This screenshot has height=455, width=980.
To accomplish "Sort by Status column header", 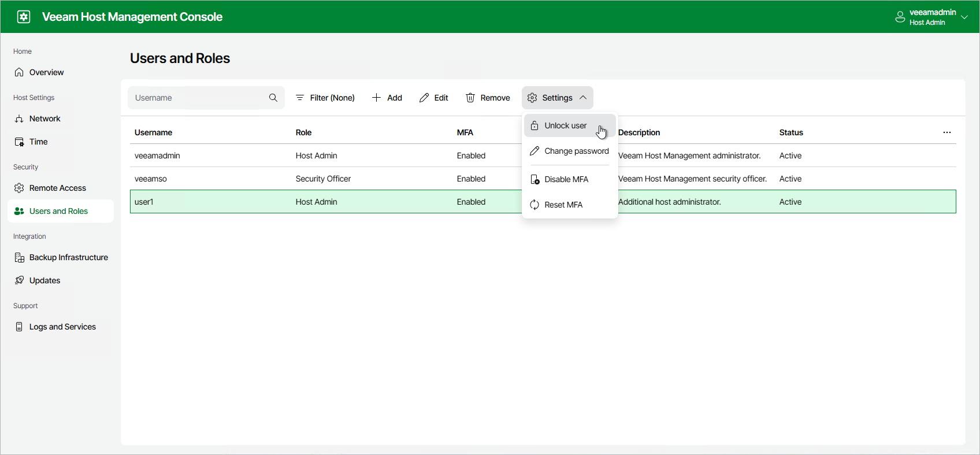I will point(791,132).
